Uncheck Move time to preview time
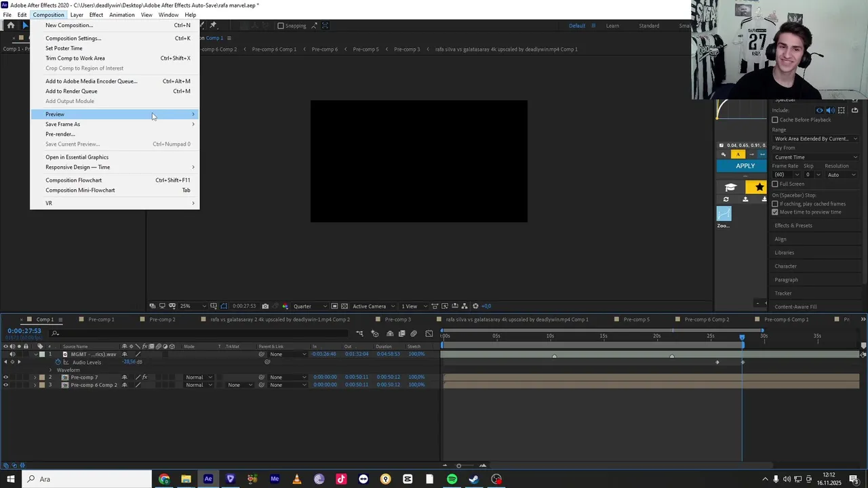This screenshot has height=488, width=868. click(775, 212)
